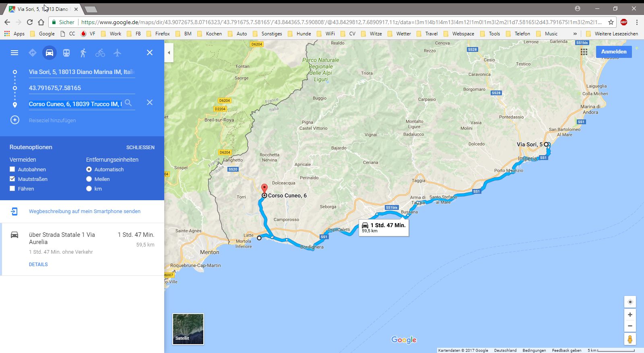Select route über Strada Statale 1
Image resolution: width=644 pixels, height=353 pixels.
pyautogui.click(x=82, y=249)
